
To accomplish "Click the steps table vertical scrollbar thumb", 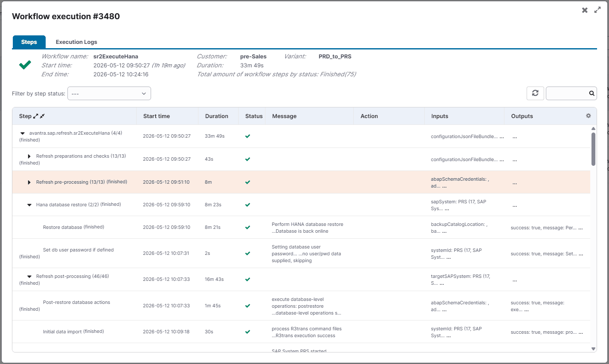I will point(593,149).
